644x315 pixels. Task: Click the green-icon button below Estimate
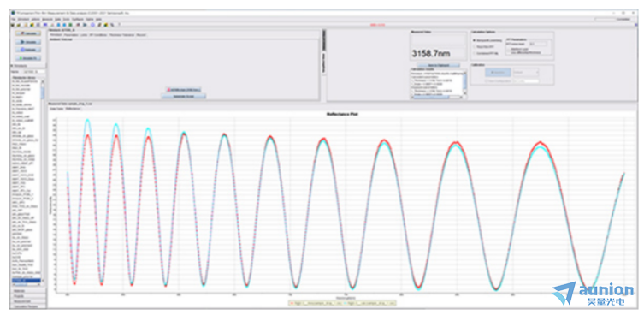click(x=28, y=58)
